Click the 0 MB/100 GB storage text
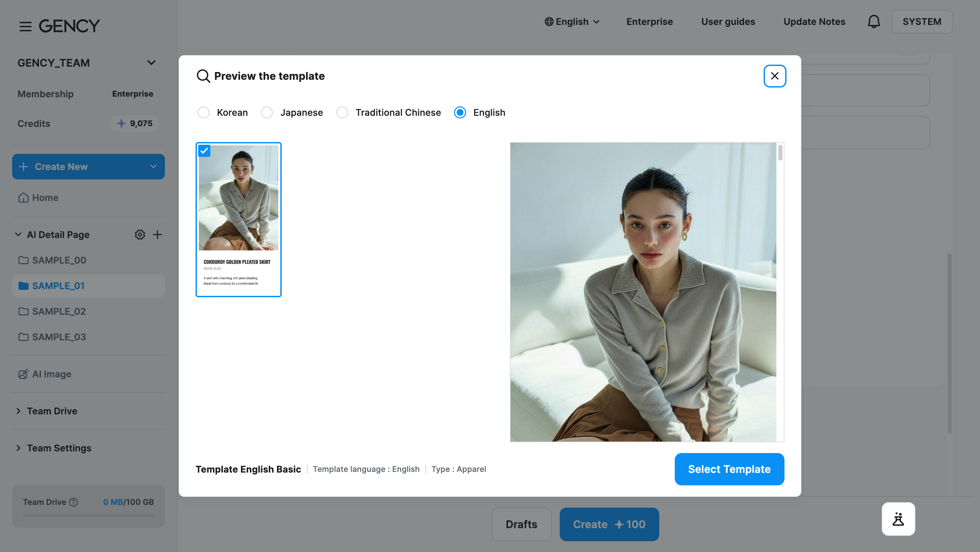This screenshot has height=552, width=980. (x=128, y=502)
